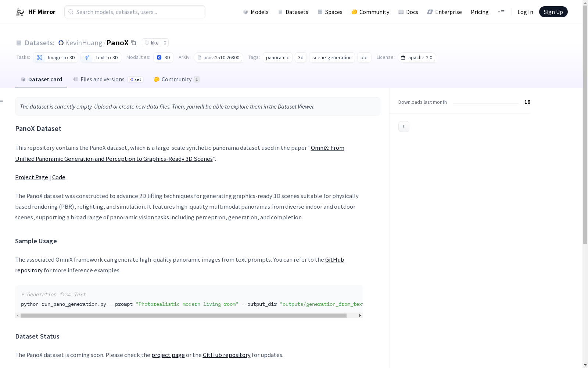Open the arxiv:2510.26800 tag
Screen dimensions: 588x368
coord(218,57)
